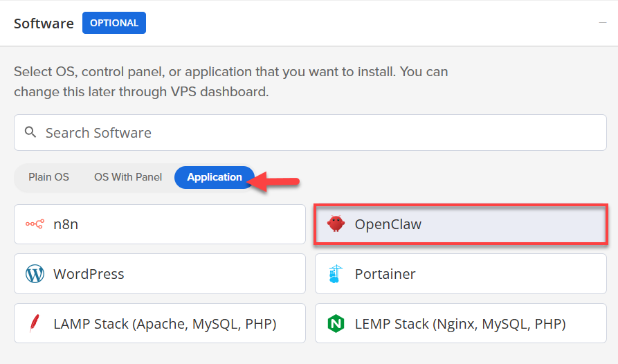The width and height of the screenshot is (618, 364).
Task: Choose the OpenClaw application card
Action: [461, 224]
